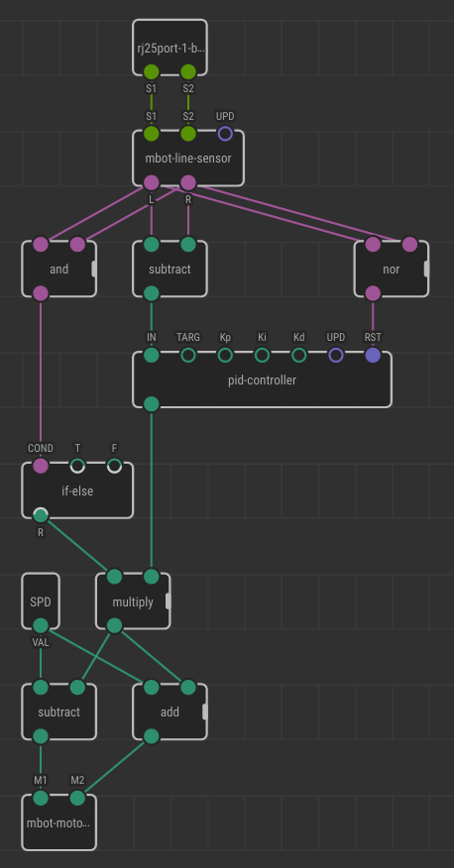This screenshot has height=868, width=454.
Task: Click the R output pin of if-else
Action: coord(41,515)
